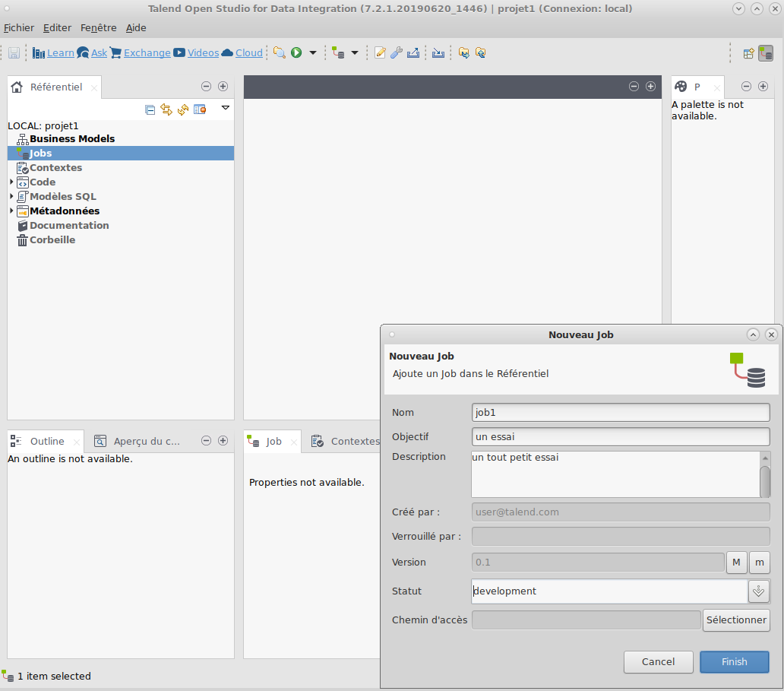784x691 pixels.
Task: Click the notepad pencil icon in toolbar
Action: point(380,52)
